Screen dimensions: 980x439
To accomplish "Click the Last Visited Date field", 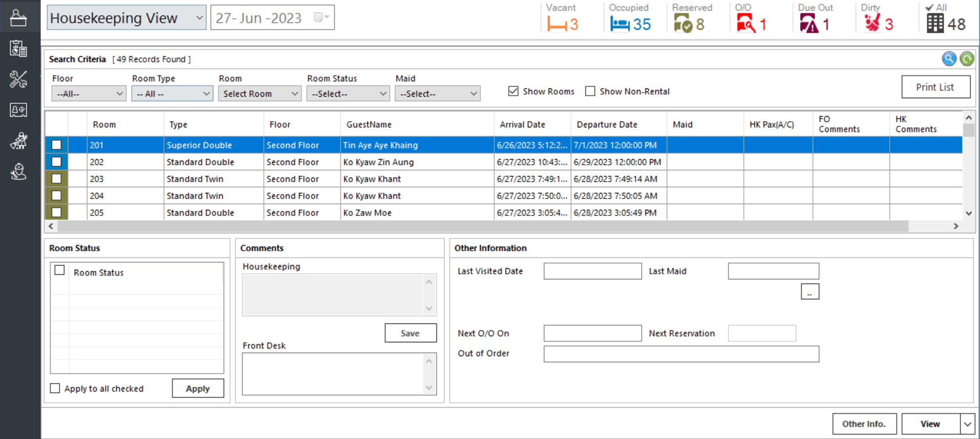I will coord(592,271).
